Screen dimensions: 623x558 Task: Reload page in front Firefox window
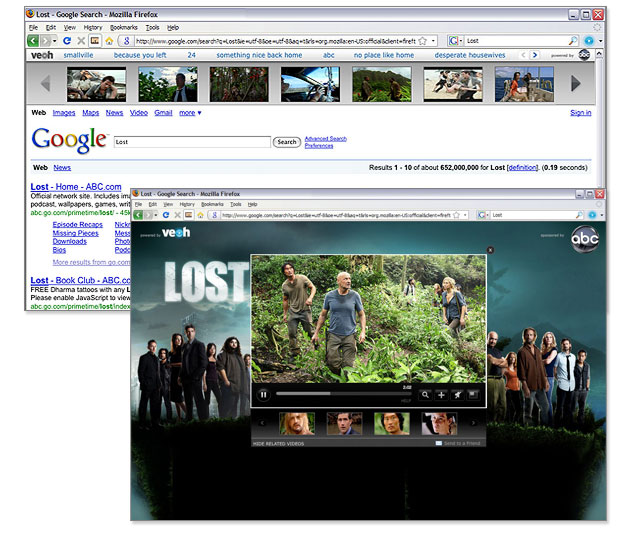click(x=166, y=215)
